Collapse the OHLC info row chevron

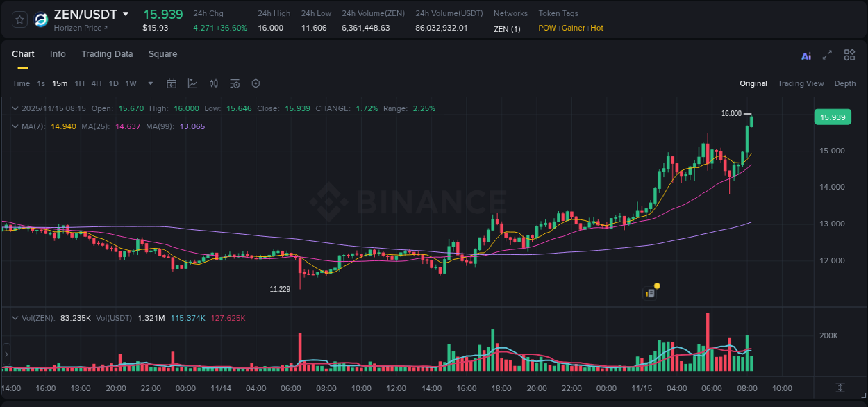point(15,108)
